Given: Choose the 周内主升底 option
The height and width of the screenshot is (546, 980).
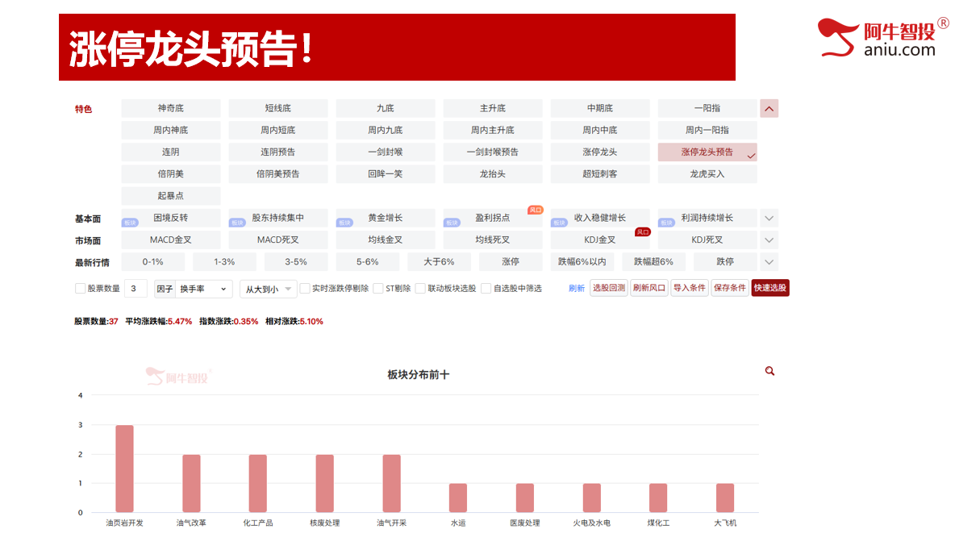Looking at the screenshot, I should [x=493, y=130].
